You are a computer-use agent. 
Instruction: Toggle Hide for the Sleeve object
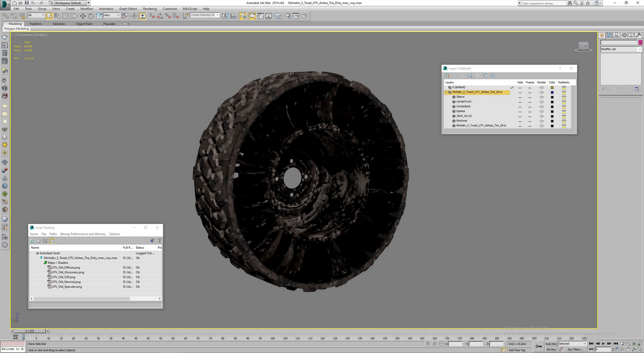coord(520,97)
